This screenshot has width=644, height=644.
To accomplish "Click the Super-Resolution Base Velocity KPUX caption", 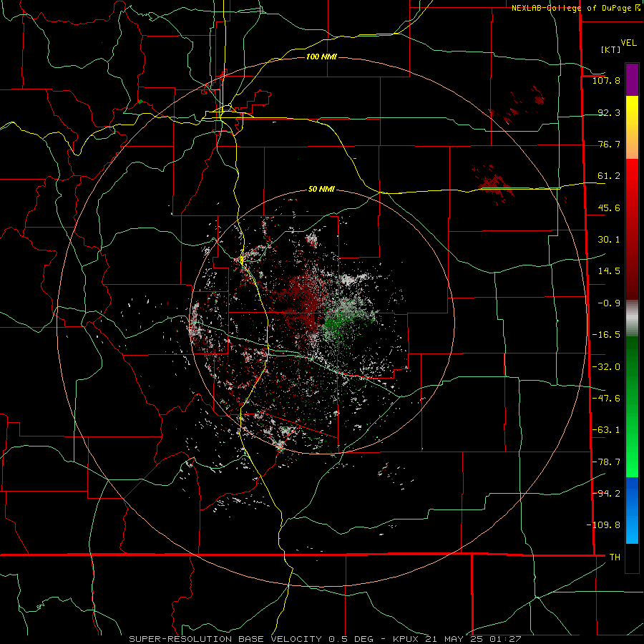I will click(325, 639).
